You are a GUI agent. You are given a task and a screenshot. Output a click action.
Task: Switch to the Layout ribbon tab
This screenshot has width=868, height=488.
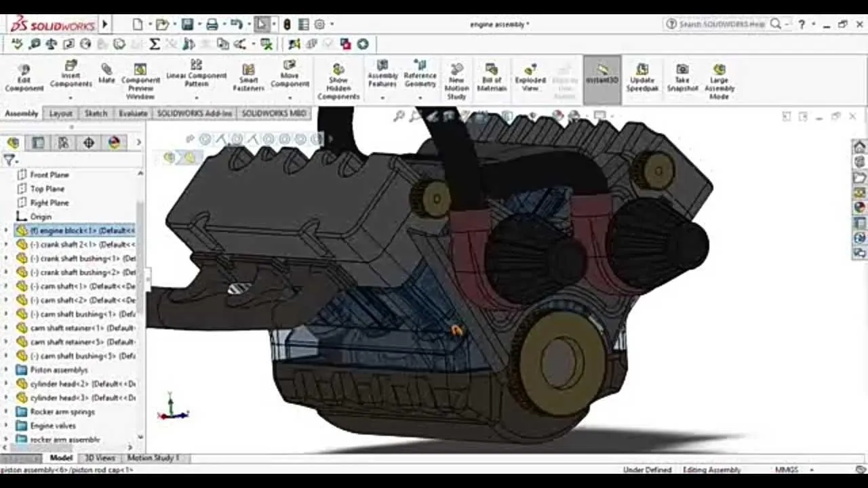60,113
